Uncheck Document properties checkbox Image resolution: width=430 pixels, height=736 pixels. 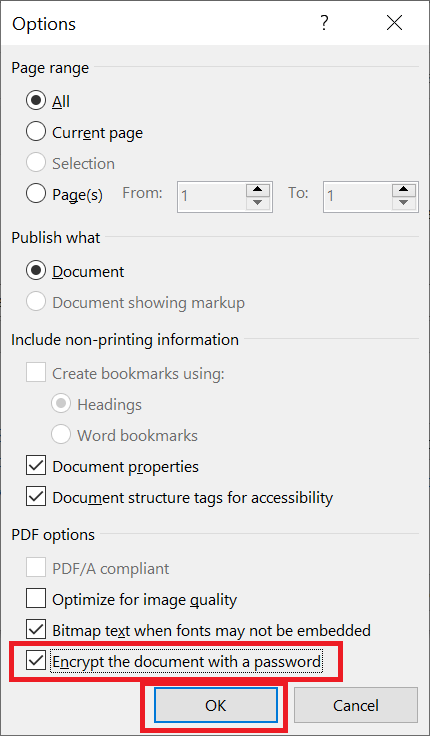36,466
